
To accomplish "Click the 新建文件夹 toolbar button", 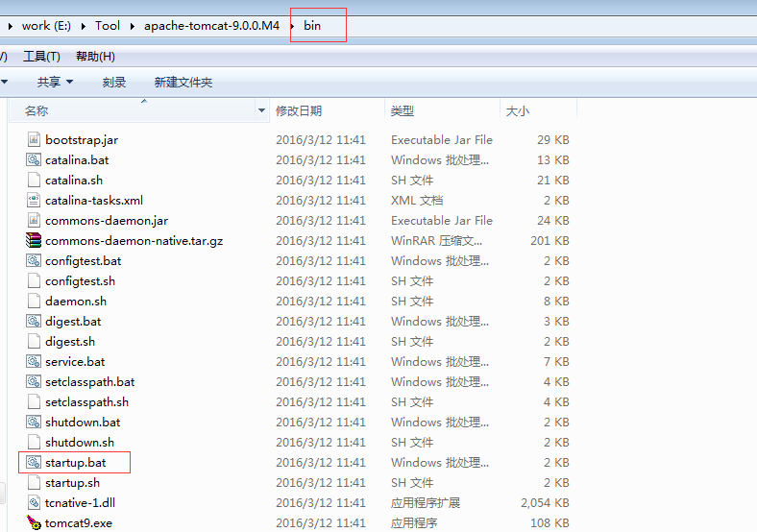I will click(x=183, y=82).
